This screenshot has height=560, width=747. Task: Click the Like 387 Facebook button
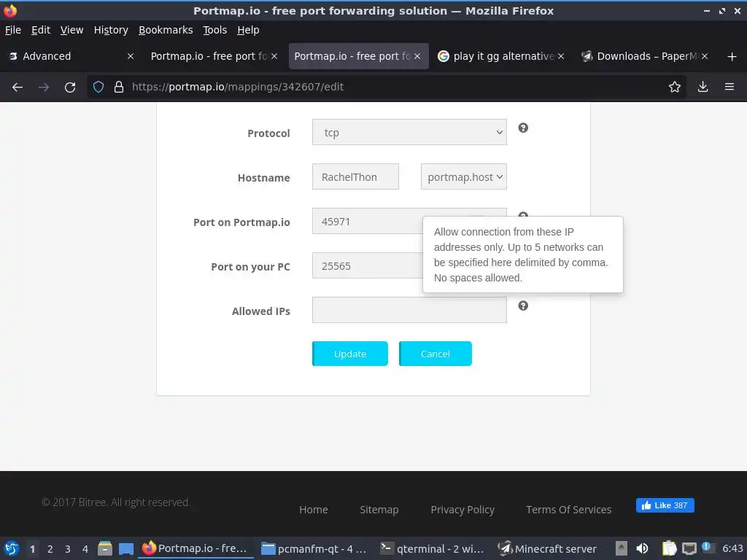pos(665,505)
